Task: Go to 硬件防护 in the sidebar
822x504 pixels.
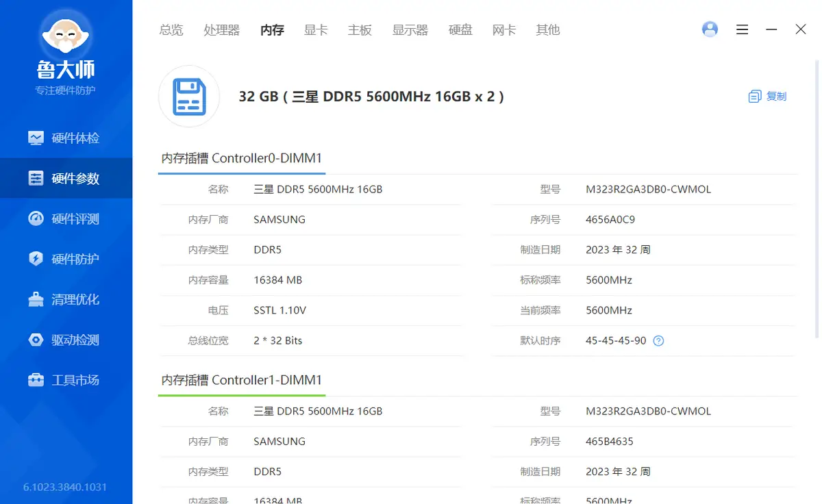Action: coord(66,259)
